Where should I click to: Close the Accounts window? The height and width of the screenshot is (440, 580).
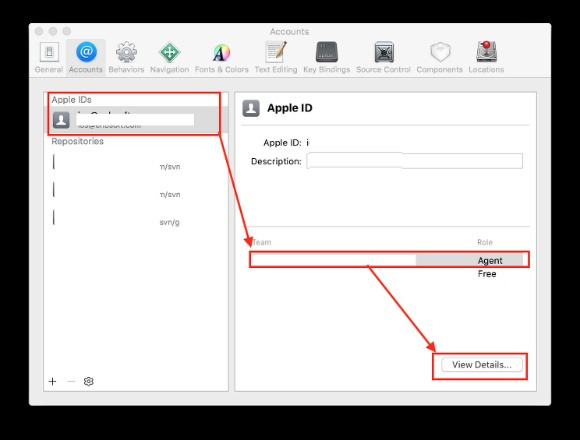pos(39,31)
